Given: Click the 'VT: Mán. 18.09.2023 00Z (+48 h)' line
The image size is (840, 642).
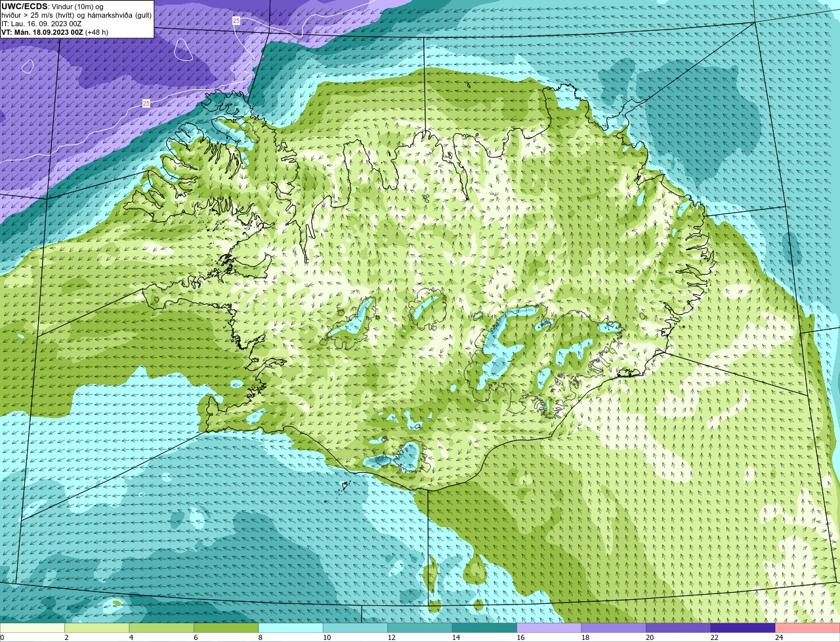Looking at the screenshot, I should coord(55,32).
